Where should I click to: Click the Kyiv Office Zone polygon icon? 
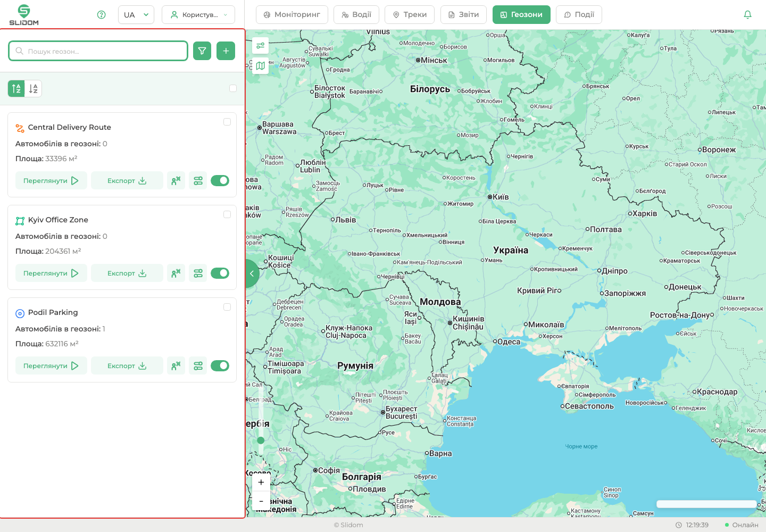click(x=20, y=221)
